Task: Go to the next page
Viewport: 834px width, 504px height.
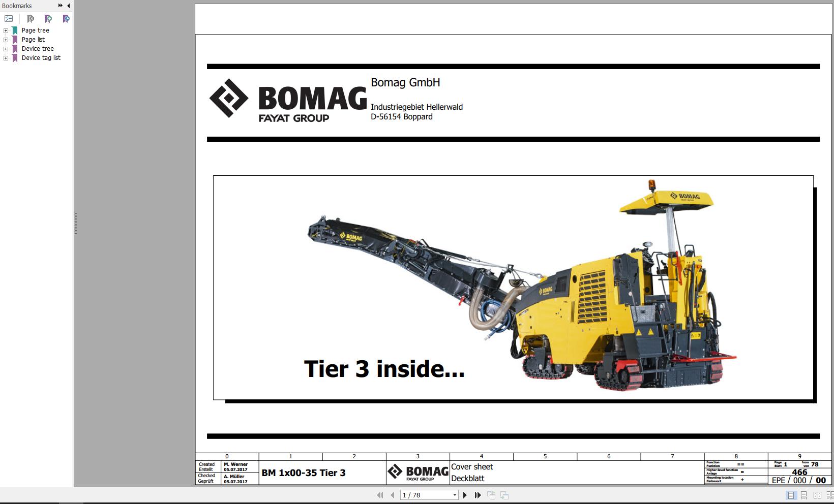Action: 465,495
